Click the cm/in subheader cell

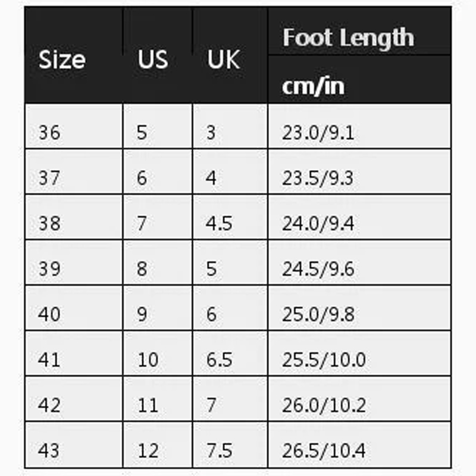click(x=314, y=86)
